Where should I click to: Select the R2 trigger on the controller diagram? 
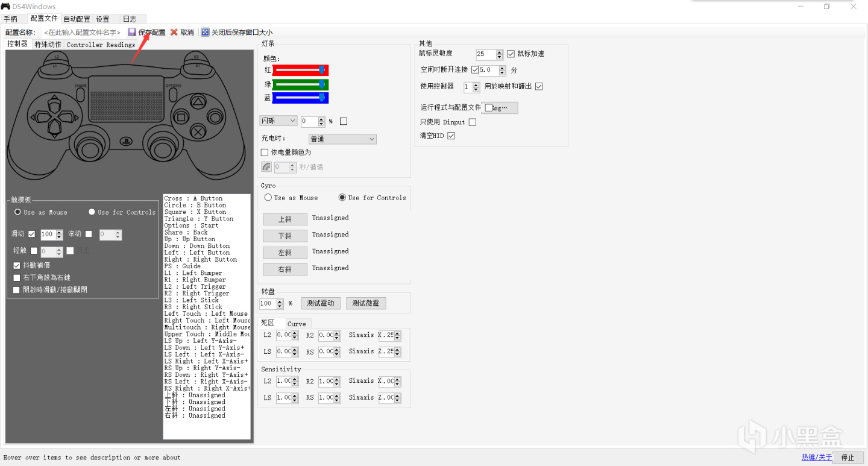[x=196, y=56]
